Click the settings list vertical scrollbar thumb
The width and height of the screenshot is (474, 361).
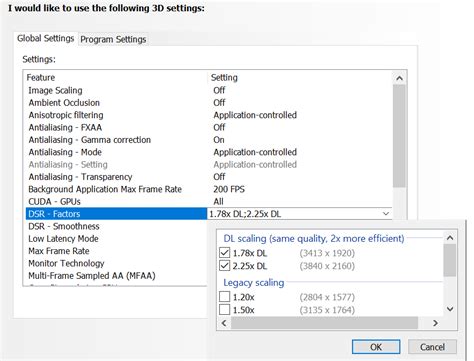(399, 136)
